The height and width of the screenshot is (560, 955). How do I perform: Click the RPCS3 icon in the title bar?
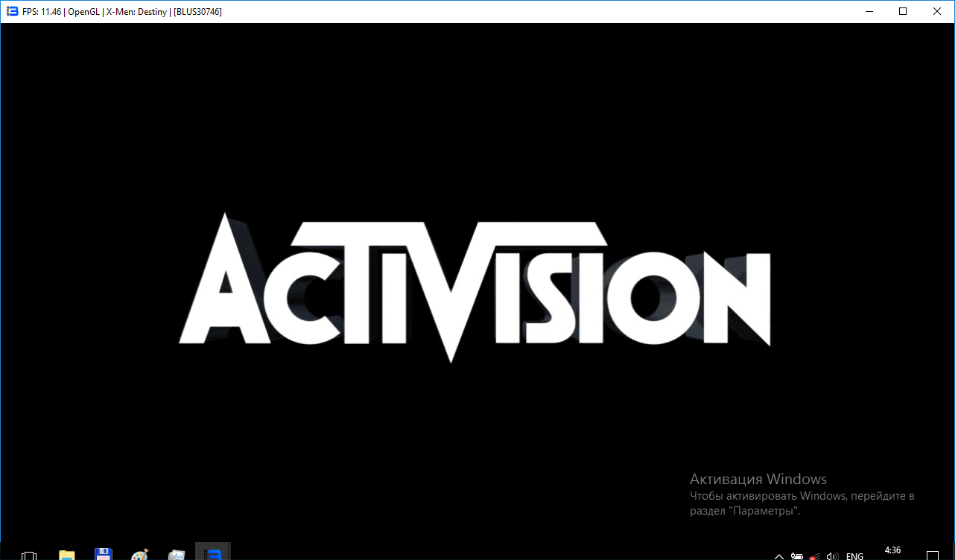(12, 11)
